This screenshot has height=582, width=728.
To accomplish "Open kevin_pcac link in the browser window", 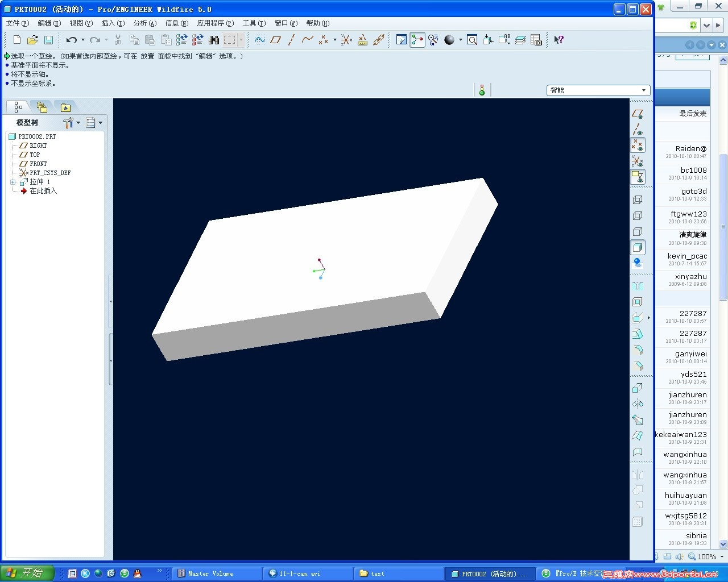I will coord(687,256).
